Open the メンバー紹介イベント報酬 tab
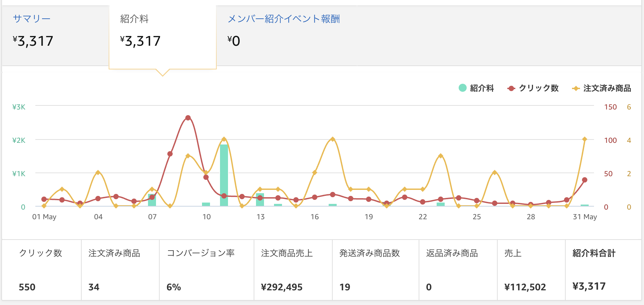The width and height of the screenshot is (644, 305). pos(284,19)
